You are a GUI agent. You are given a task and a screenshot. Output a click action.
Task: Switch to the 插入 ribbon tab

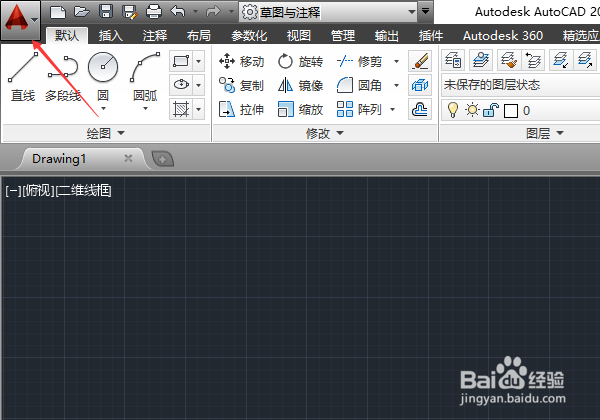(x=111, y=36)
